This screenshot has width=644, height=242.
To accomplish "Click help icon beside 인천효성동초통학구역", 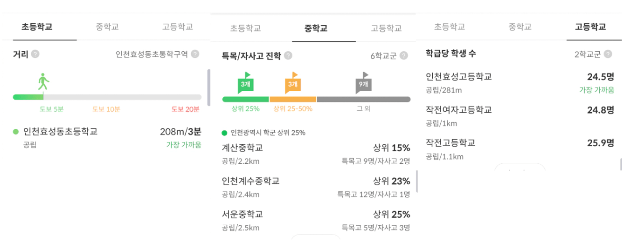I will 195,54.
